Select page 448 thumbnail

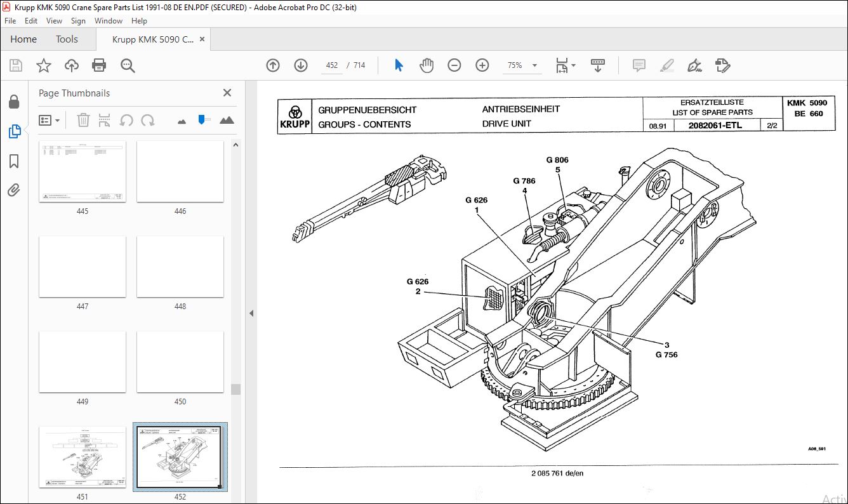(x=180, y=267)
